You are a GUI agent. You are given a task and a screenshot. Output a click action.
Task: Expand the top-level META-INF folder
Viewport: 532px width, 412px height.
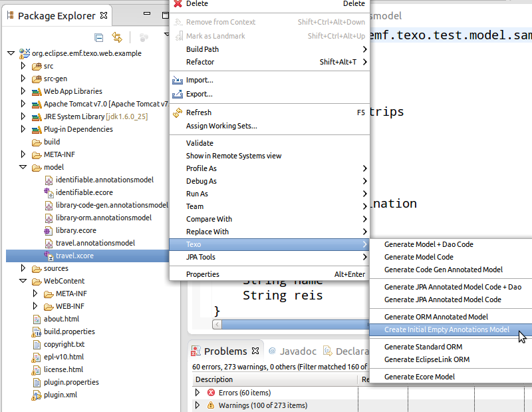pyautogui.click(x=23, y=154)
